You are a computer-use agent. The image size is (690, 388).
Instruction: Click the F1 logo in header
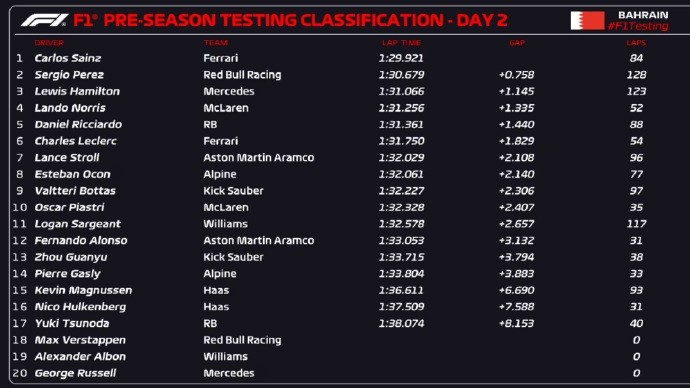[x=44, y=20]
